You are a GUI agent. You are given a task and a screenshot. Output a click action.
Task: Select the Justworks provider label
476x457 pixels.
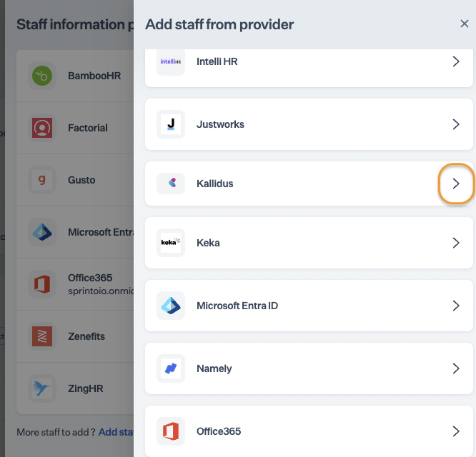click(220, 124)
